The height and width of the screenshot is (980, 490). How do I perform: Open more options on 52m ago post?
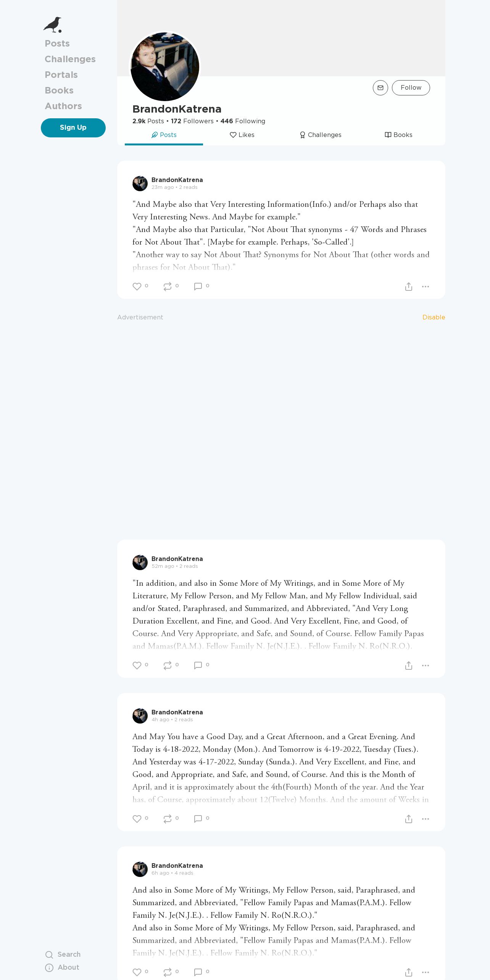coord(426,666)
